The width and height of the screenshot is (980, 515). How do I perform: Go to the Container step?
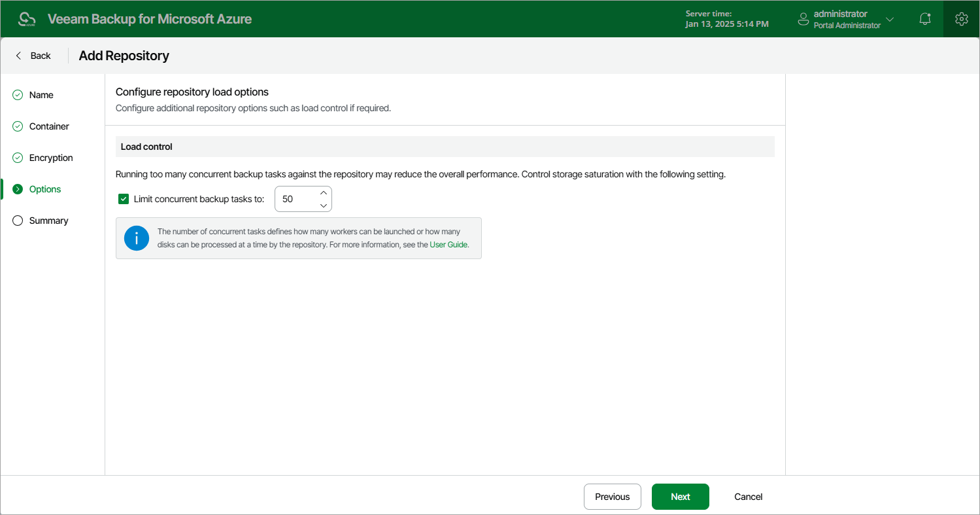click(49, 126)
